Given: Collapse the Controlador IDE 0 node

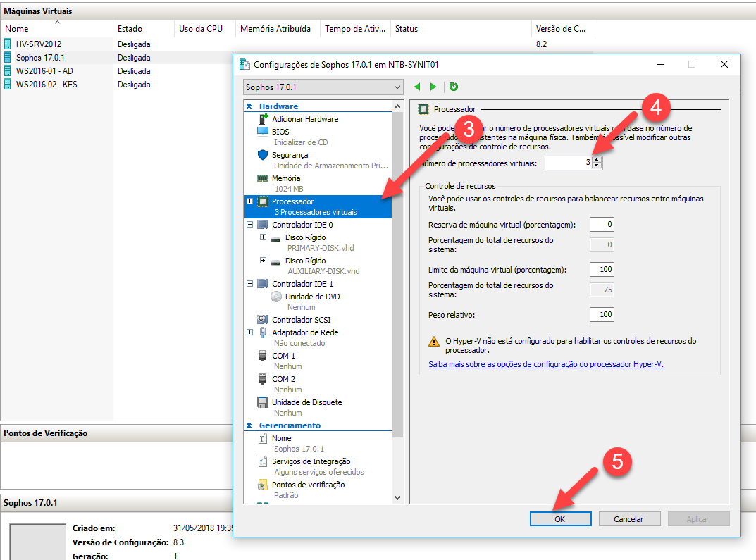Looking at the screenshot, I should pos(249,224).
